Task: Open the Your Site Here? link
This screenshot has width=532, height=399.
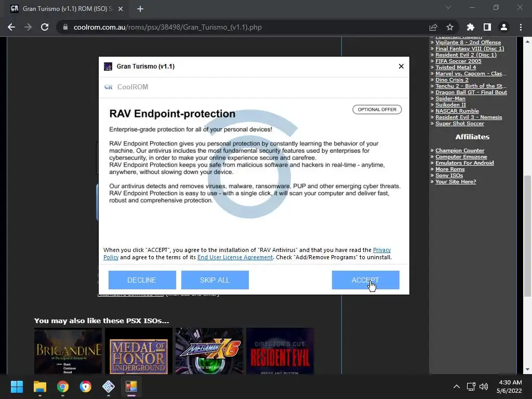Action: [456, 181]
